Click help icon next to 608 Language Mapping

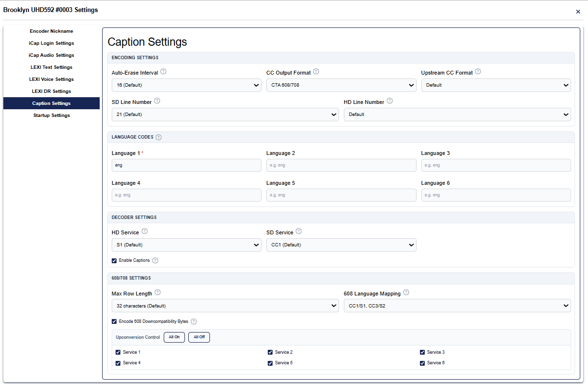[x=406, y=293]
